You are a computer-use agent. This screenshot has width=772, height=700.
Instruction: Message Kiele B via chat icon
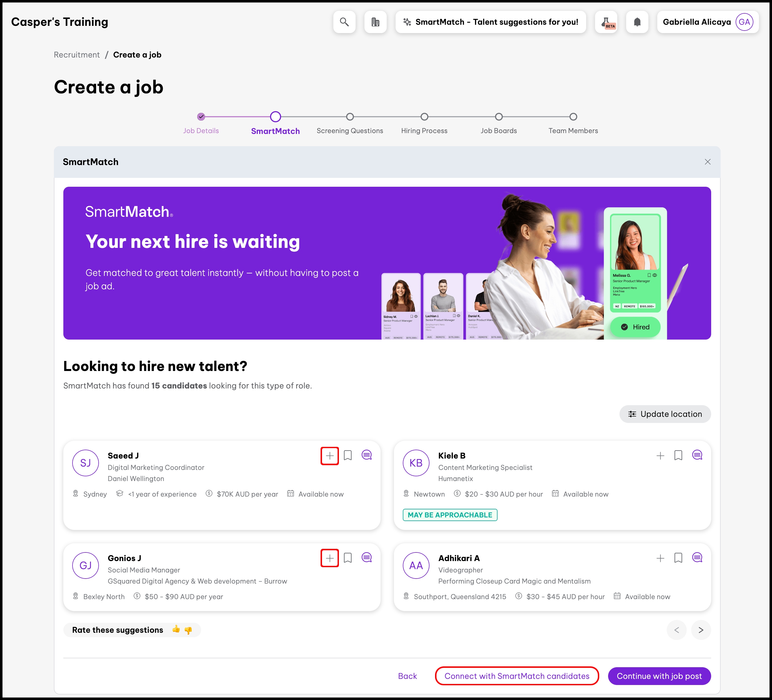click(x=697, y=455)
